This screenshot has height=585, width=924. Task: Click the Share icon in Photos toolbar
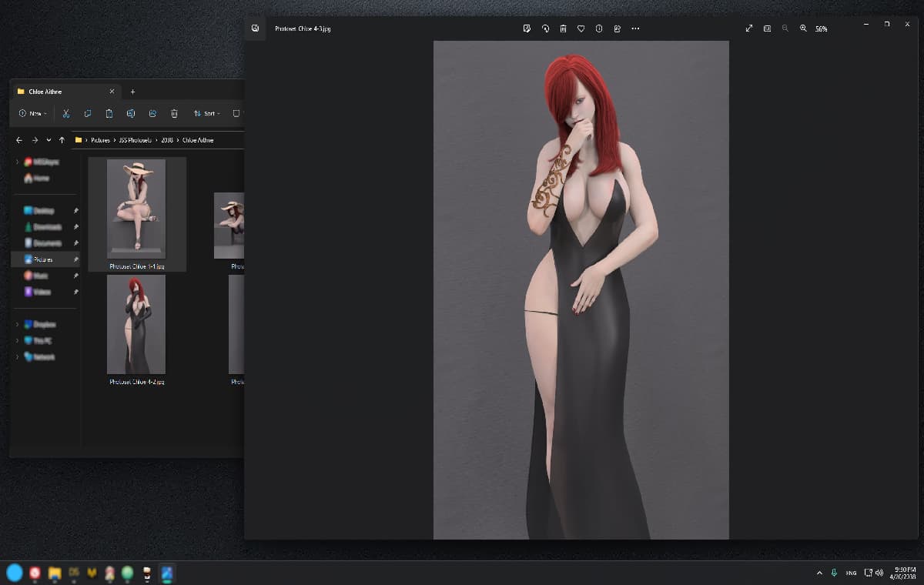point(618,28)
